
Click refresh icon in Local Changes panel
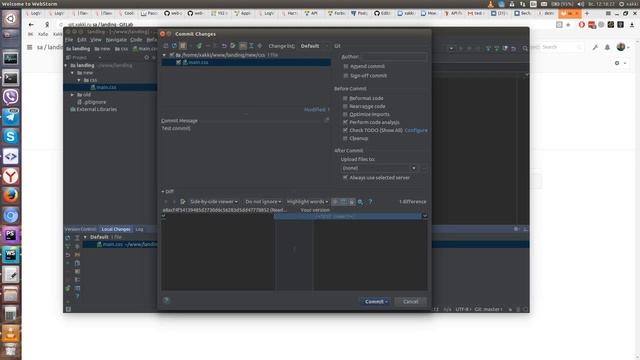(x=68, y=237)
